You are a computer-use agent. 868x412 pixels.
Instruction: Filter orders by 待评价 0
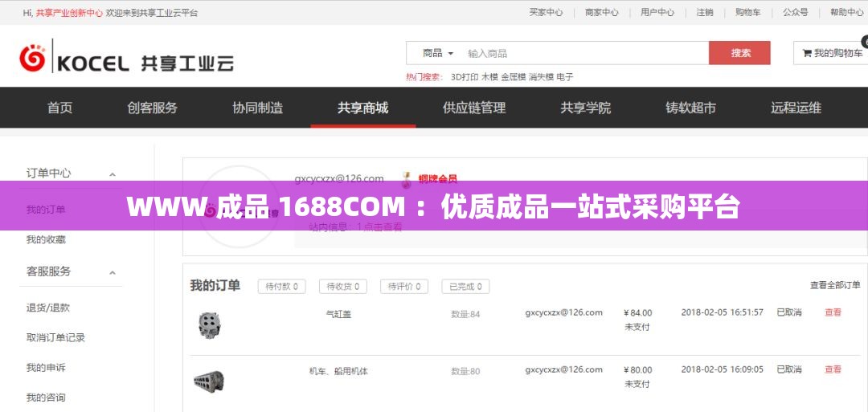403,287
